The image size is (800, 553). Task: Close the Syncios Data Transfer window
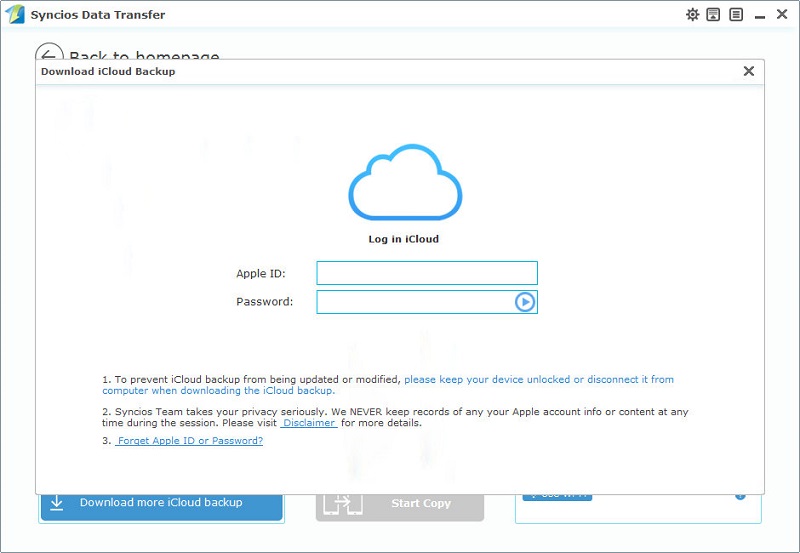[782, 14]
